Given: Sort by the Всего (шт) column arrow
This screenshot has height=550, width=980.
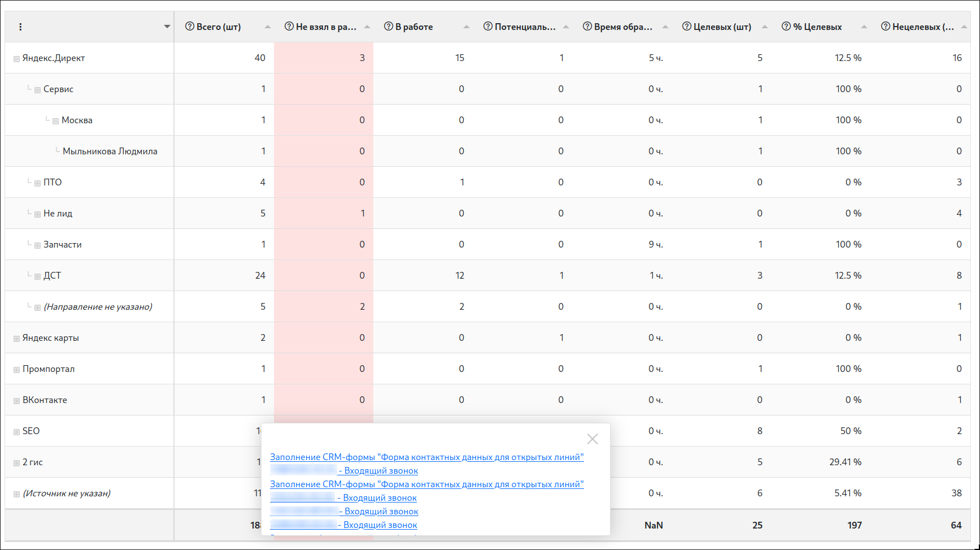Looking at the screenshot, I should (268, 27).
